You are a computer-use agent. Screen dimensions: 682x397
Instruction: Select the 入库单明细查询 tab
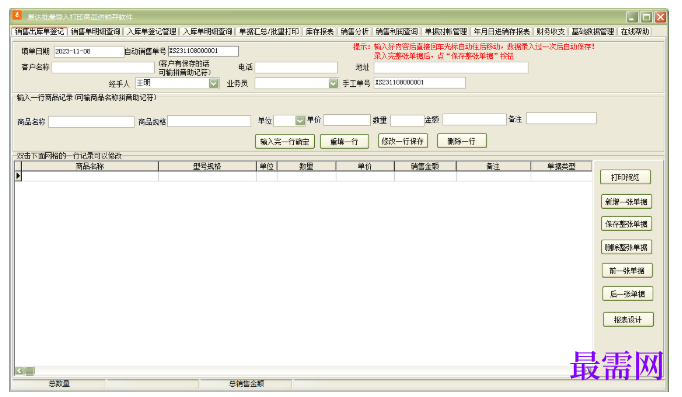[x=207, y=31]
